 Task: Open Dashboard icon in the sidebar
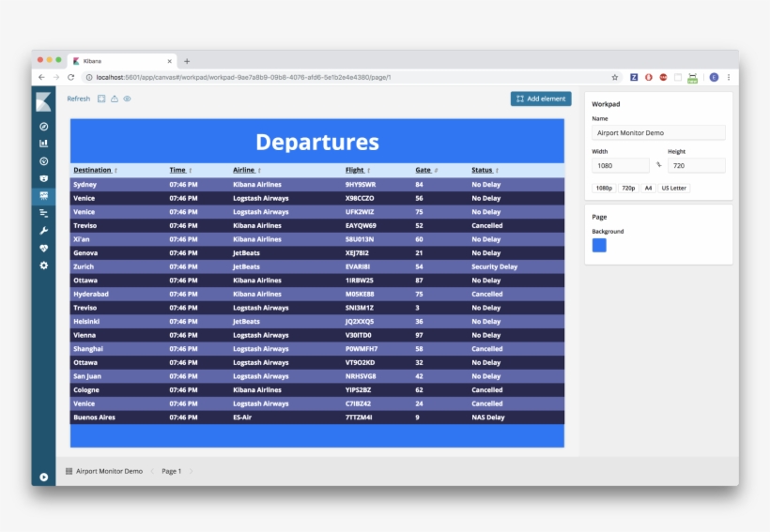(43, 161)
